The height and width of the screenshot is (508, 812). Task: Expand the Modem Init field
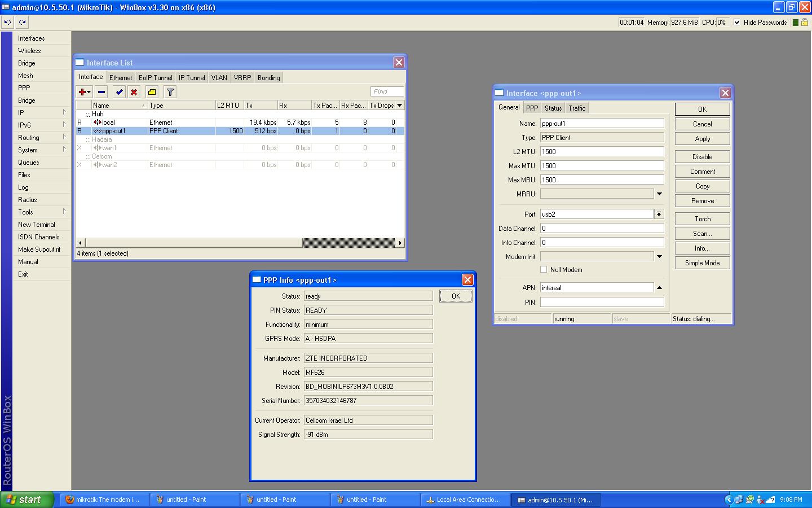659,257
